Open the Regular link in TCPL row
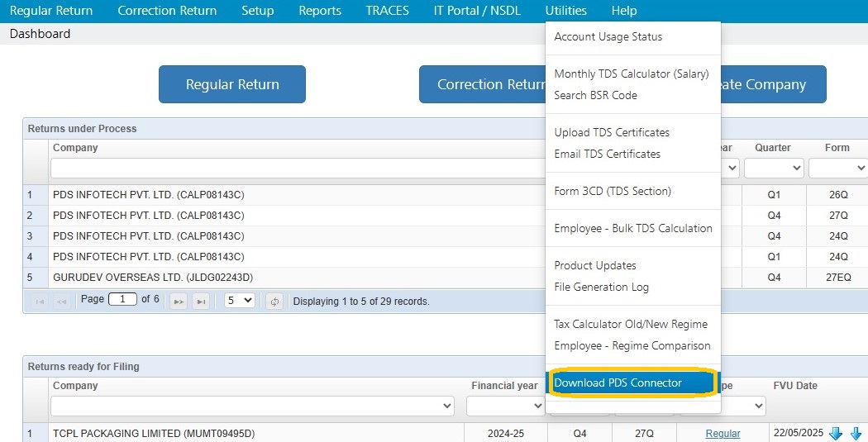868x442 pixels. [x=723, y=434]
